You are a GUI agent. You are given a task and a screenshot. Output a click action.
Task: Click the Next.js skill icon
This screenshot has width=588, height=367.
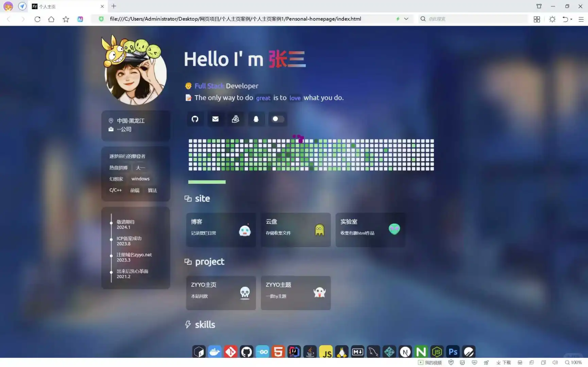(405, 352)
